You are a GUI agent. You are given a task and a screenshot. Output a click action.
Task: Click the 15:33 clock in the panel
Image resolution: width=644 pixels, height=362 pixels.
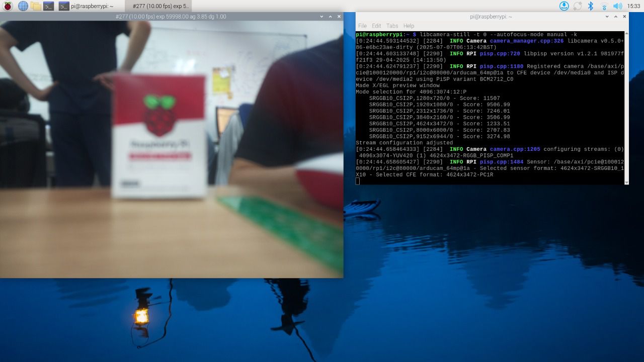pos(633,6)
